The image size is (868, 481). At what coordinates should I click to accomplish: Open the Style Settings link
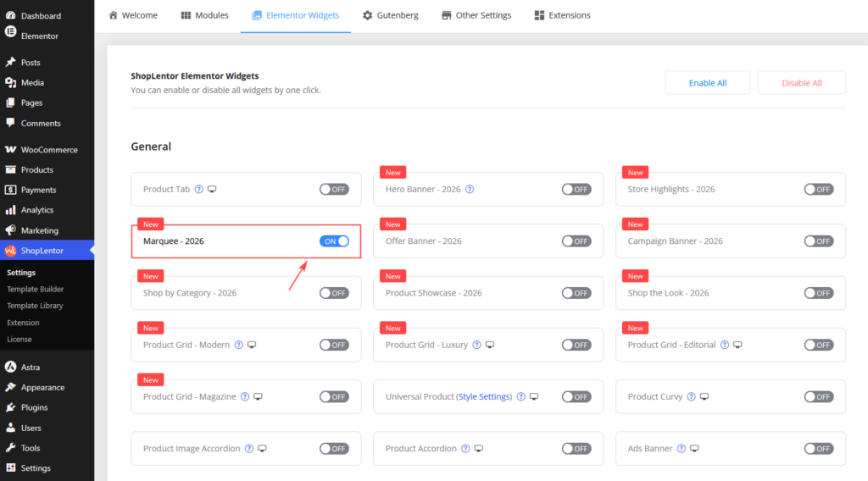tap(484, 396)
